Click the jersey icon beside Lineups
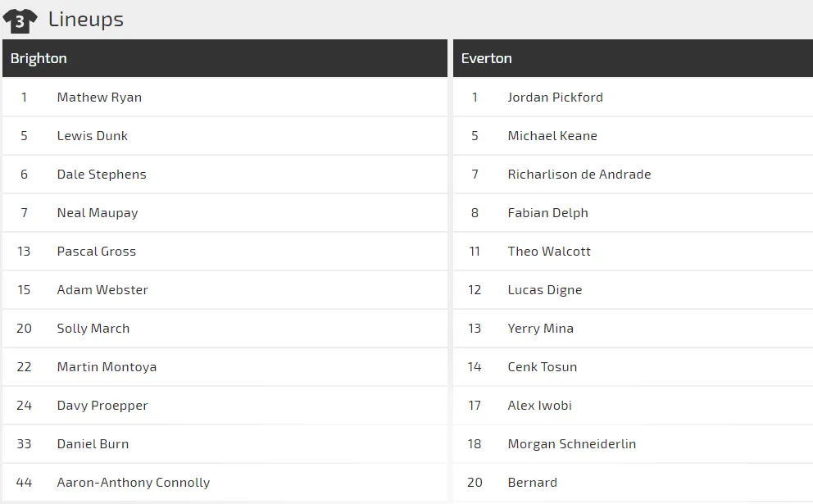The height and width of the screenshot is (504, 813). [x=20, y=20]
